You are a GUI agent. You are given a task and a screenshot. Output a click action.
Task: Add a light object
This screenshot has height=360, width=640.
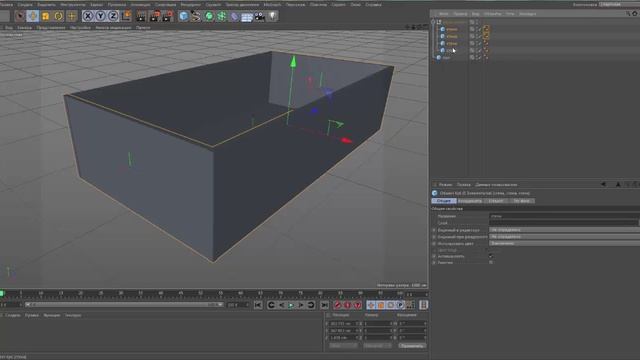pyautogui.click(x=272, y=16)
